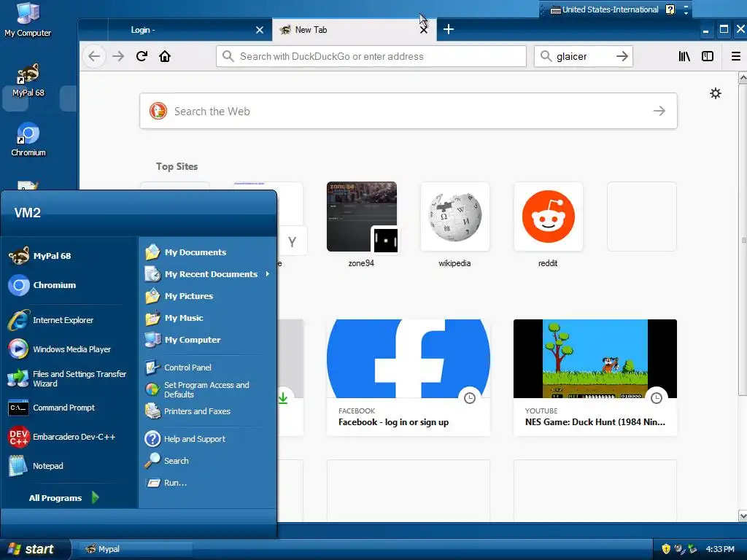Focus the address bar field
747x560 pixels.
click(371, 56)
